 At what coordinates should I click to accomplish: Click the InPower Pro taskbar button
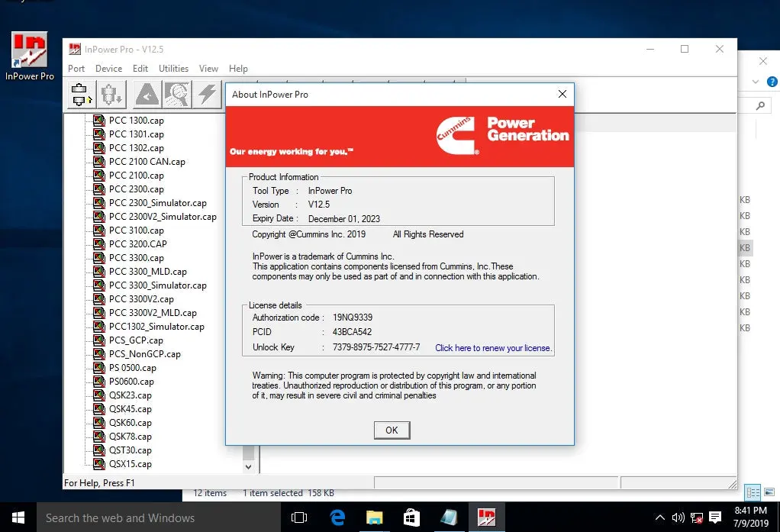[x=486, y=517]
